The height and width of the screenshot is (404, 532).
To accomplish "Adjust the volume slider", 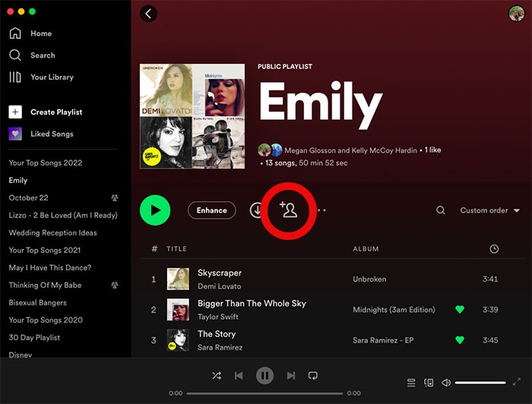I will pos(480,383).
